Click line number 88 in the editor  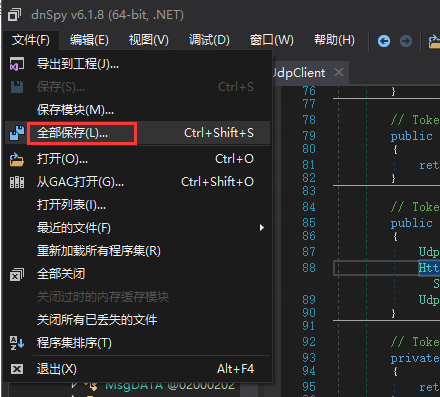pyautogui.click(x=309, y=268)
